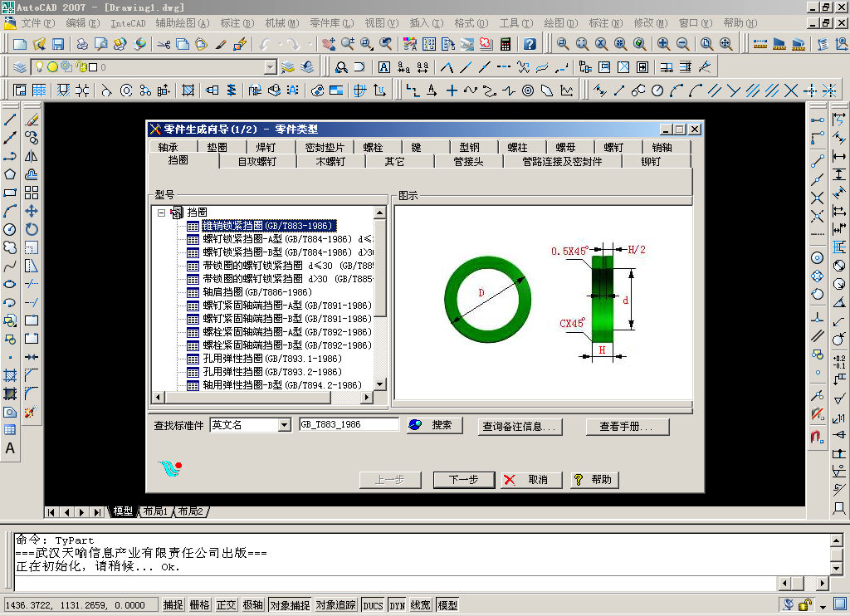Image resolution: width=850 pixels, height=616 pixels.
Task: Open the QuickCalc calculator icon
Action: [x=506, y=44]
